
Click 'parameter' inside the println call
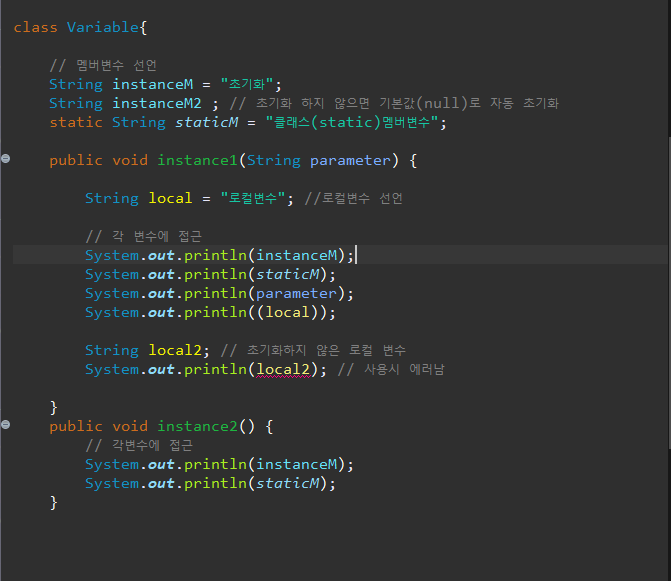click(297, 293)
